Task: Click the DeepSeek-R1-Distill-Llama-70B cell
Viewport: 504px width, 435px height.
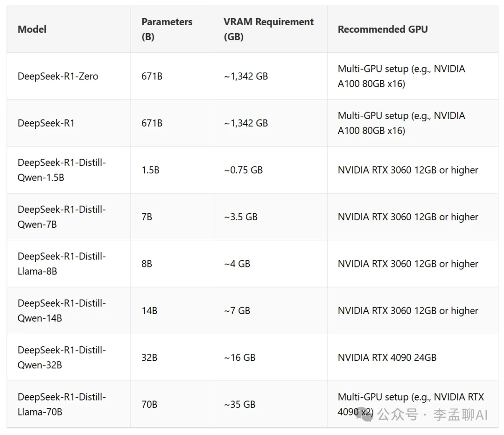Action: pos(62,405)
